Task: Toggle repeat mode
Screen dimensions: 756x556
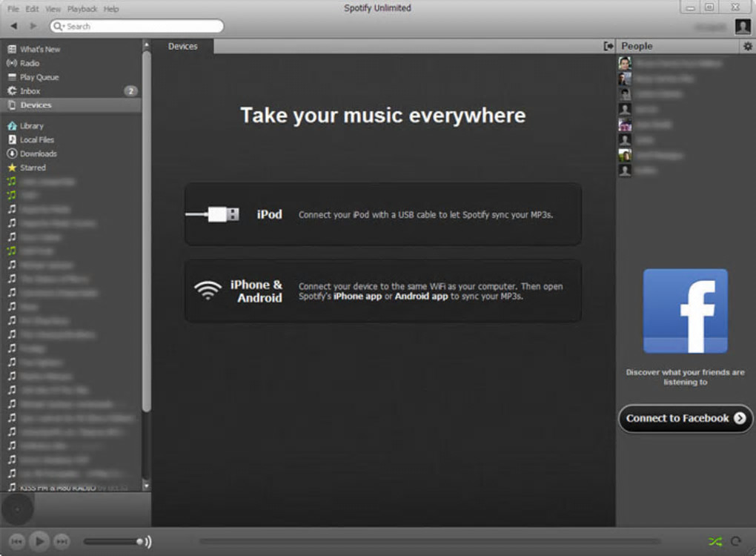Action: point(736,541)
